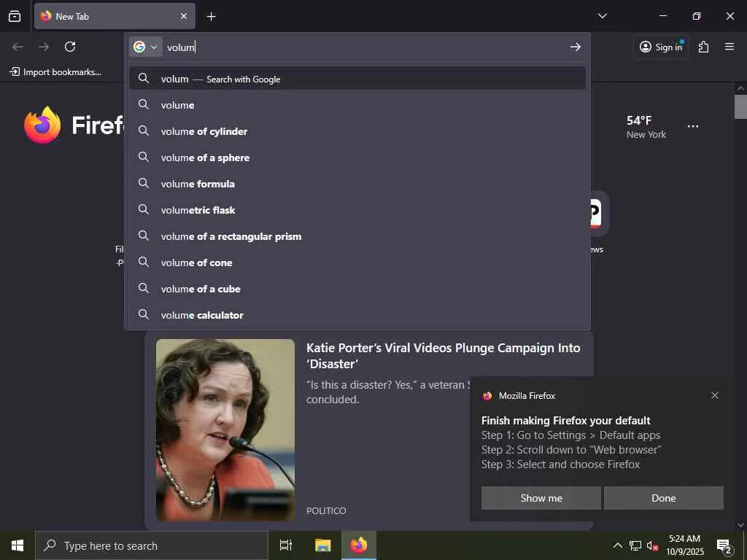Select the "volume" suggestion

coord(357,105)
